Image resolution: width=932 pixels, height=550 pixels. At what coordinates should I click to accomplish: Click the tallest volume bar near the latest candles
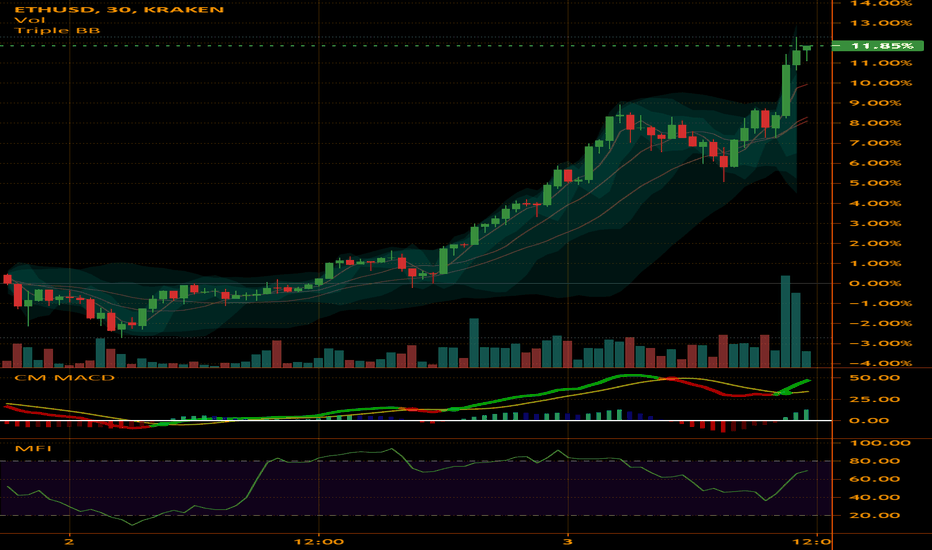[x=785, y=321]
